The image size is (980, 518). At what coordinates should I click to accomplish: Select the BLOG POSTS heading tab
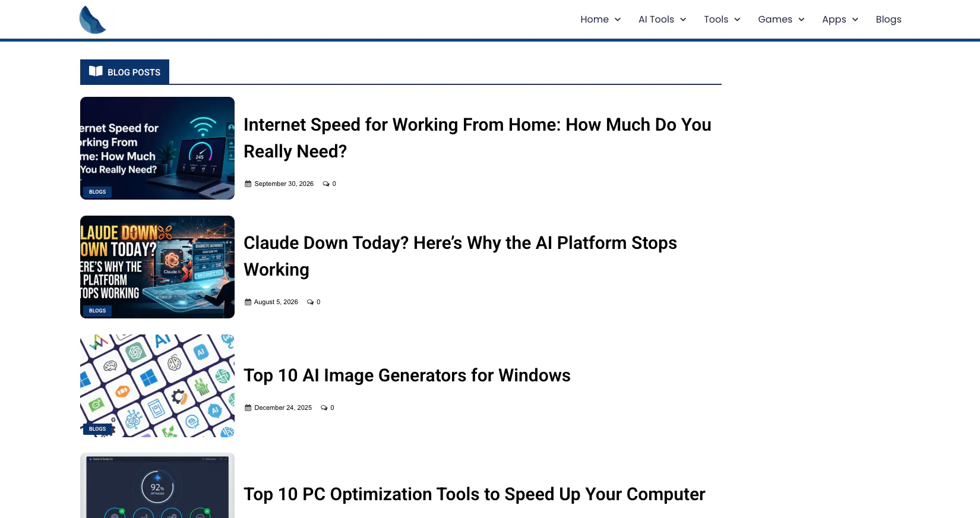point(125,72)
